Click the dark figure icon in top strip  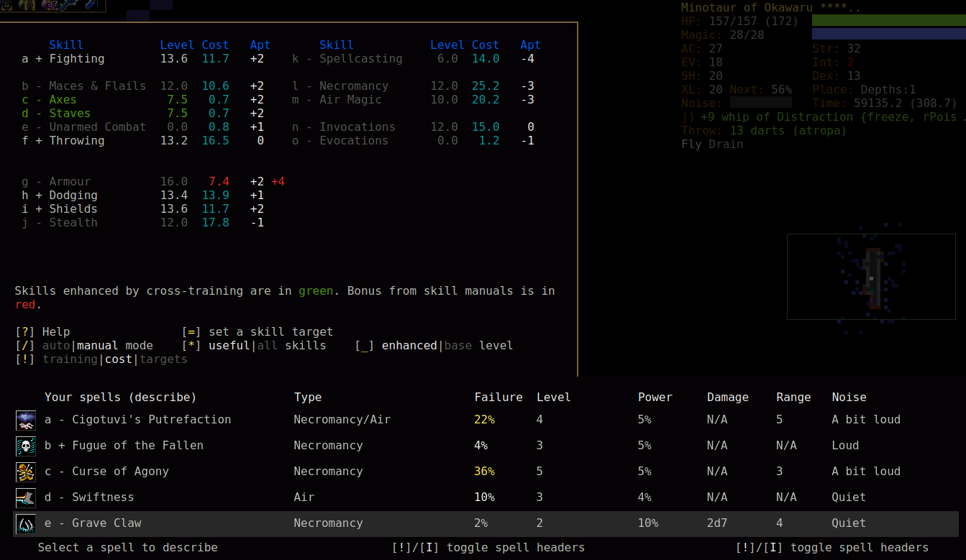pos(29,5)
